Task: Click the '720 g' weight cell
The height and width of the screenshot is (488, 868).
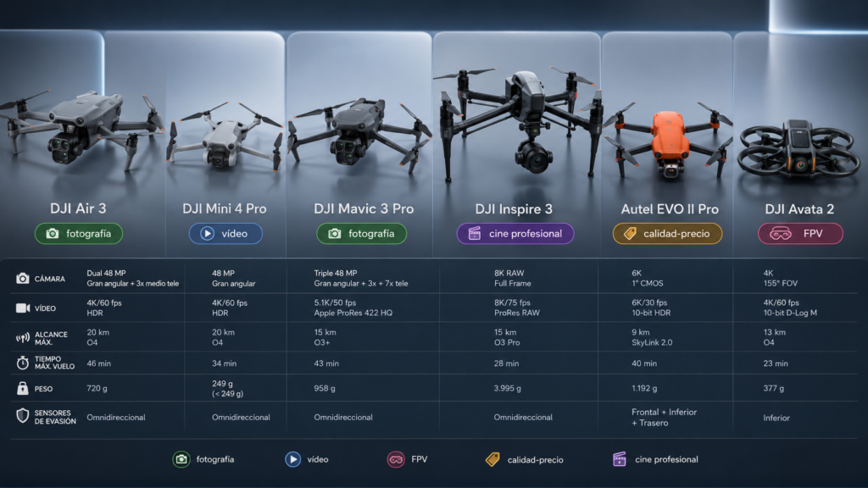Action: click(97, 388)
